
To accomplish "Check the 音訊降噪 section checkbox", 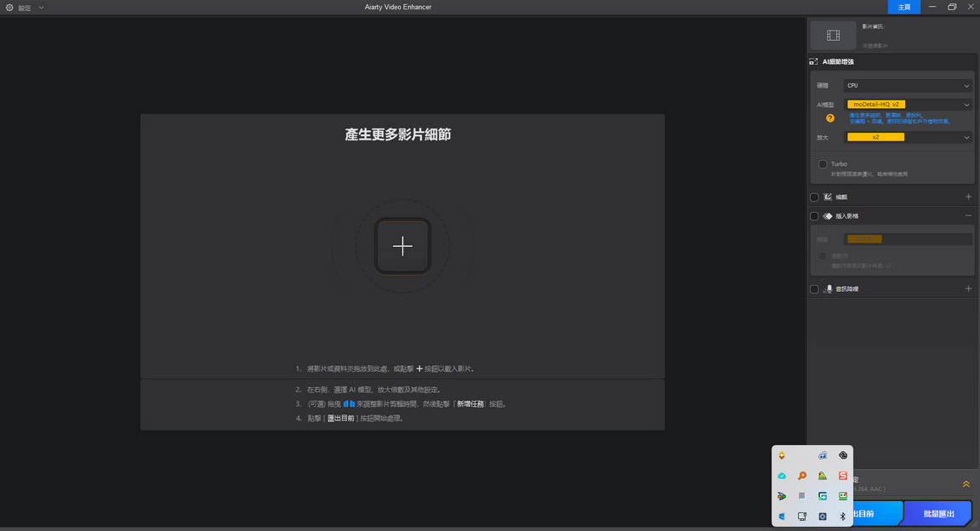I will point(813,289).
